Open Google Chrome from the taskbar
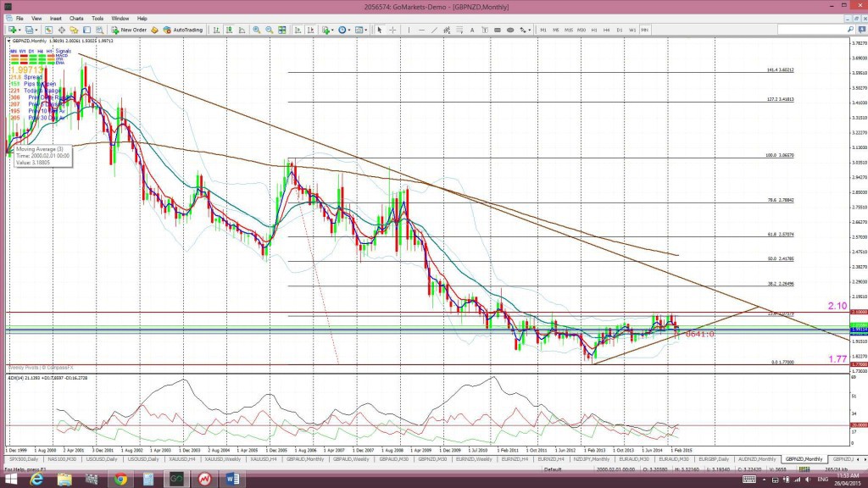Viewport: 868px width, 488px height. click(x=120, y=480)
